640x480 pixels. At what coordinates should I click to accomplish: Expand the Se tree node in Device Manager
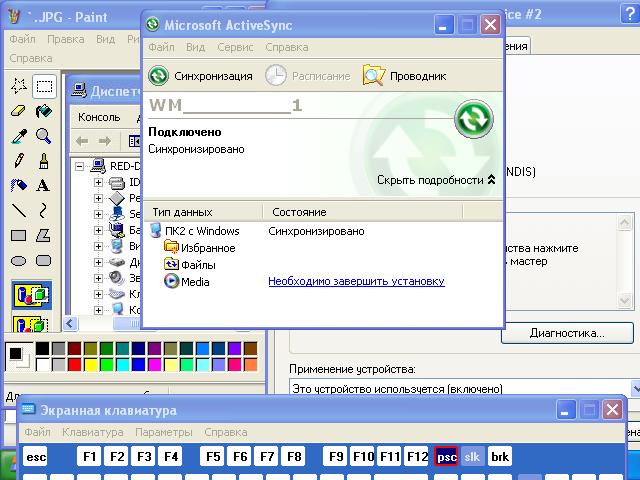[98, 214]
